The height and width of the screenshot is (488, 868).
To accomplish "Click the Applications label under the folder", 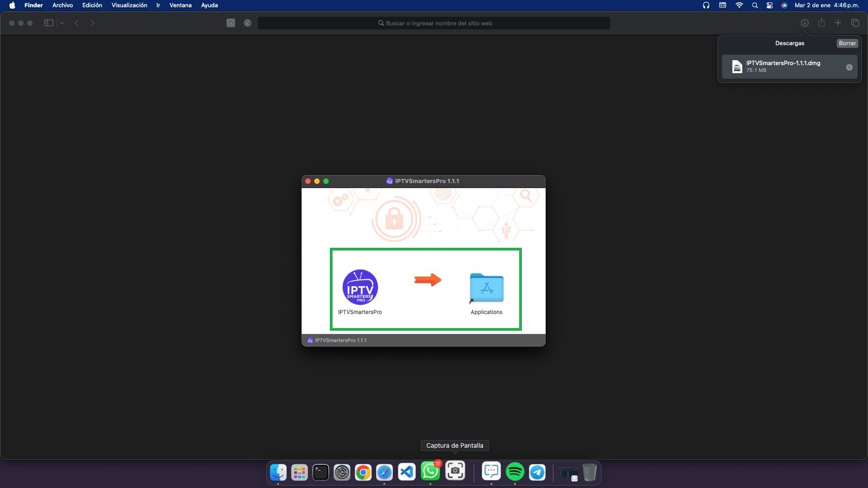I will (x=487, y=312).
